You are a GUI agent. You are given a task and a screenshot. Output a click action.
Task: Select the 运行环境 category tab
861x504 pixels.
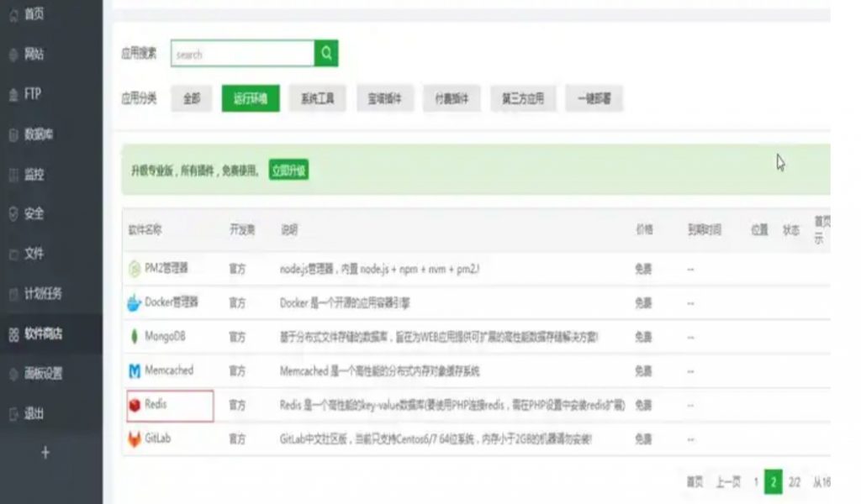tap(251, 99)
